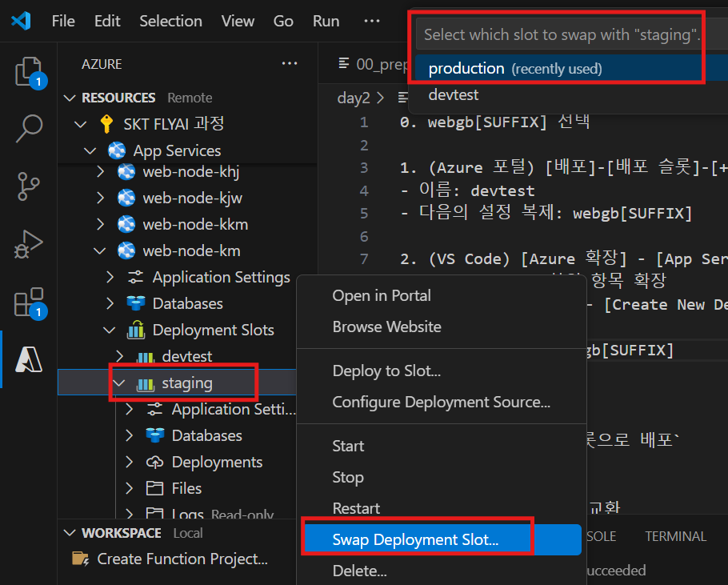This screenshot has height=585, width=728.
Task: Click the web-node-kkm app icon
Action: click(126, 224)
